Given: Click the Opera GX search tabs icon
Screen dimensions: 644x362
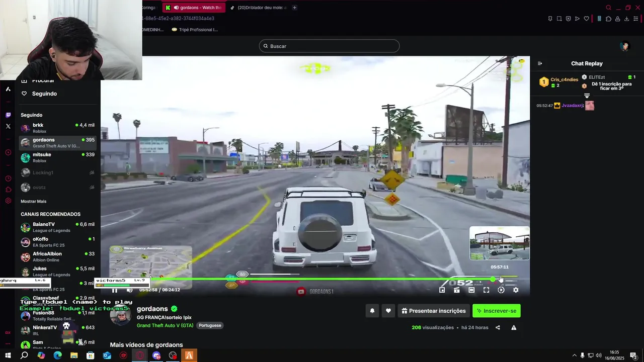Looking at the screenshot, I should (x=608, y=8).
